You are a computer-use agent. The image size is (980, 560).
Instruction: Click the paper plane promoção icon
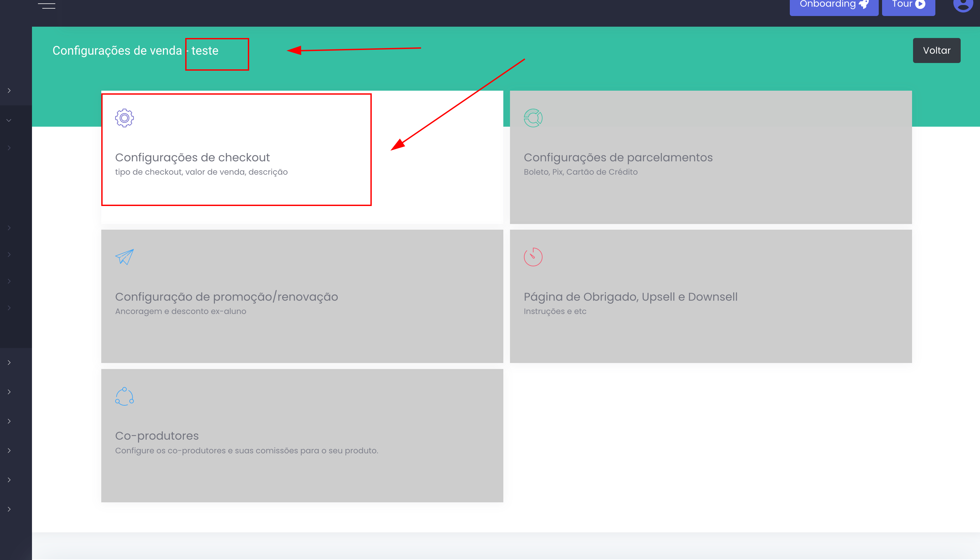click(x=124, y=257)
